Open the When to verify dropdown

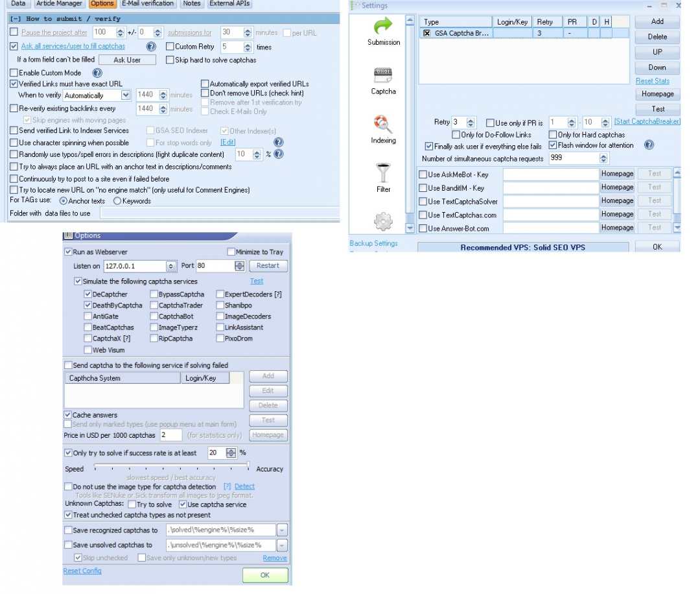pyautogui.click(x=126, y=95)
